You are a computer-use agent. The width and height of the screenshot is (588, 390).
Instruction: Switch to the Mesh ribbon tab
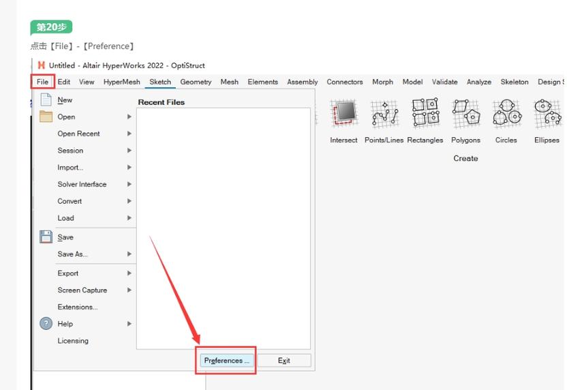point(229,82)
